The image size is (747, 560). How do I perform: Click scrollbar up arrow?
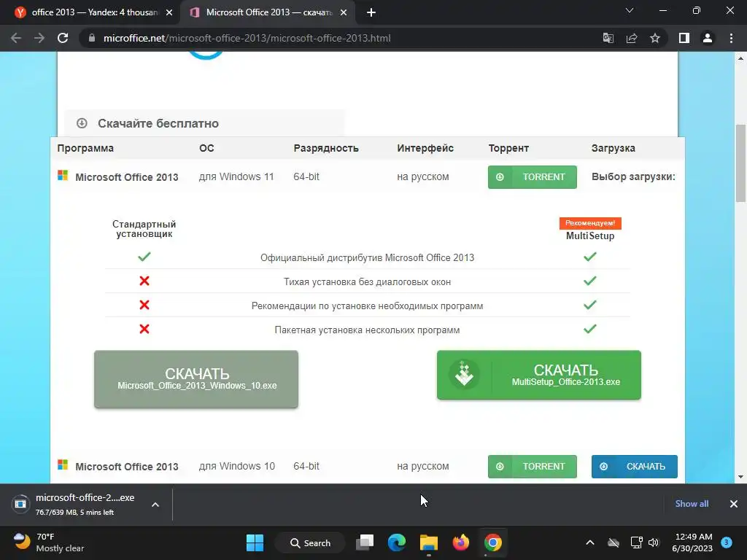[741, 58]
